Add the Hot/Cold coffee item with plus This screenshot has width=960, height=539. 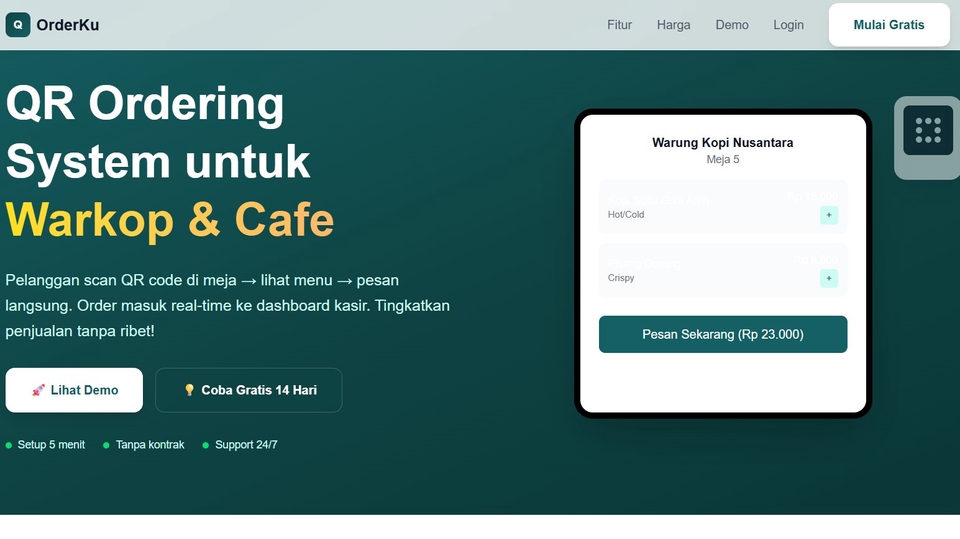[828, 215]
